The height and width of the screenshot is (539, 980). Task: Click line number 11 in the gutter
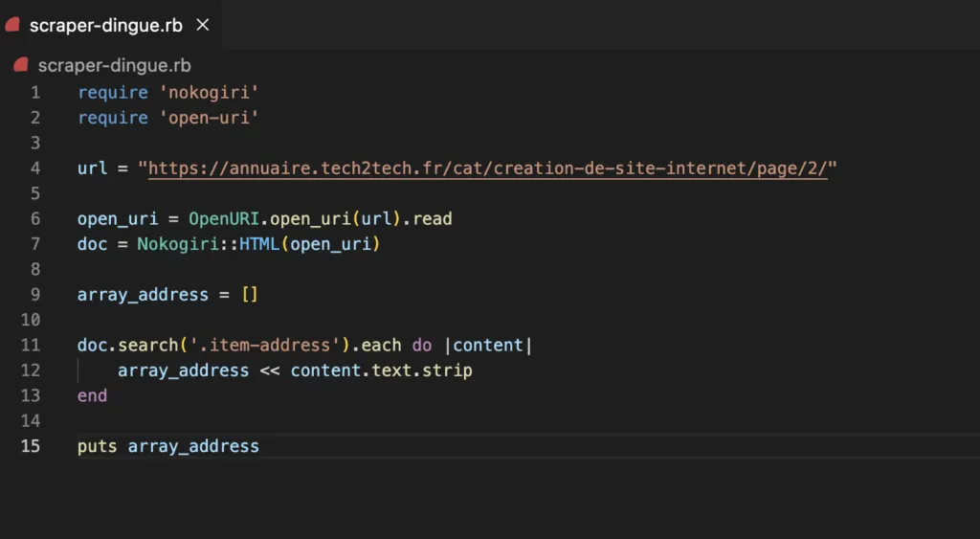(x=31, y=346)
